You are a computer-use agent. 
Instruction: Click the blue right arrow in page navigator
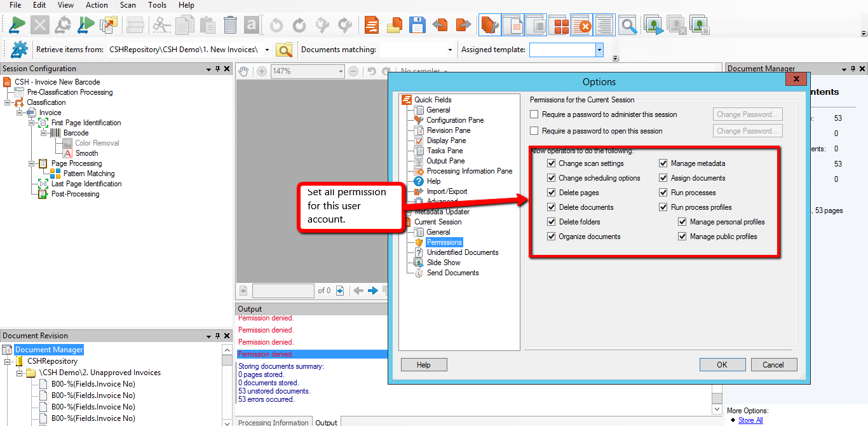point(373,291)
